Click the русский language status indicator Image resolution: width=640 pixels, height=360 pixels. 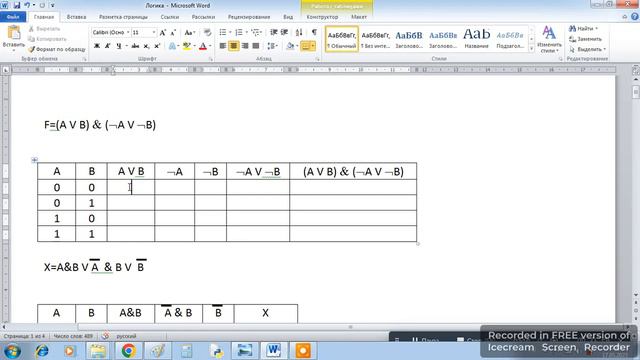pyautogui.click(x=126, y=336)
